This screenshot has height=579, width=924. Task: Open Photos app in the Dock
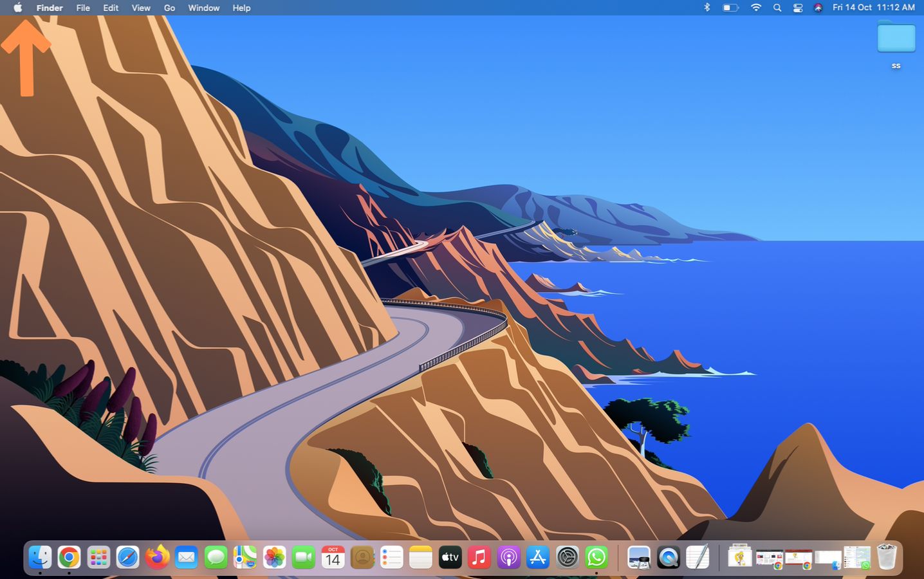tap(274, 557)
